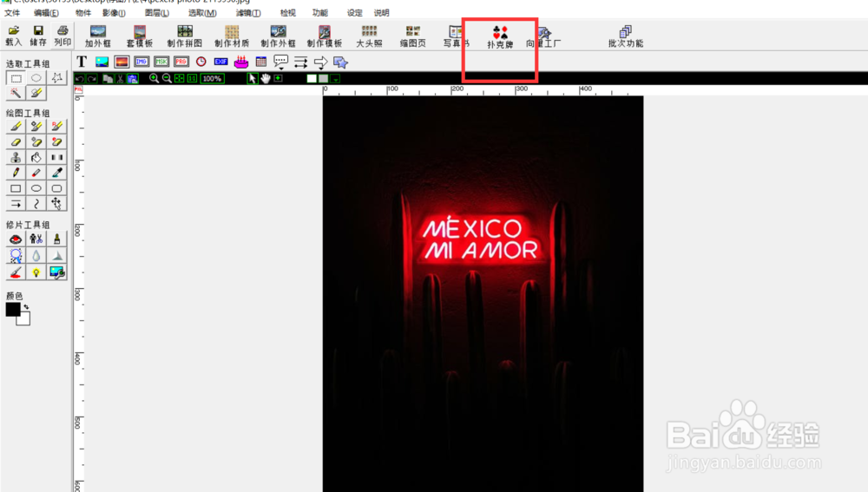Open the 说明 help menu
Screen dimensions: 868x492
point(381,13)
